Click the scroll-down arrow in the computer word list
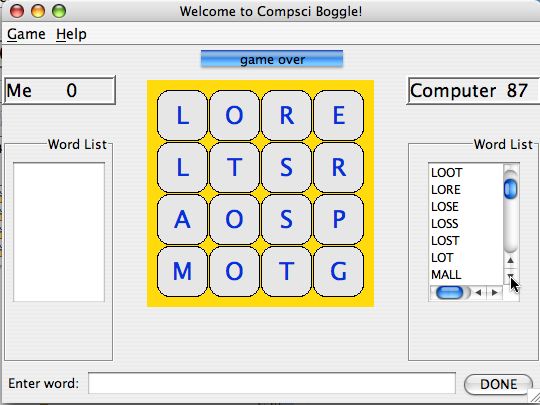Image resolution: width=540 pixels, height=405 pixels. (510, 277)
